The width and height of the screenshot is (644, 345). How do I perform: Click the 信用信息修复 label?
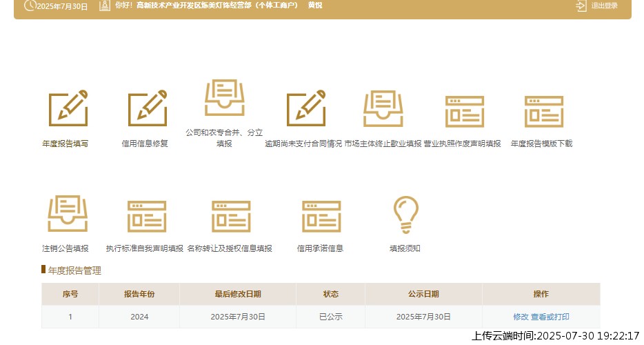coord(145,144)
